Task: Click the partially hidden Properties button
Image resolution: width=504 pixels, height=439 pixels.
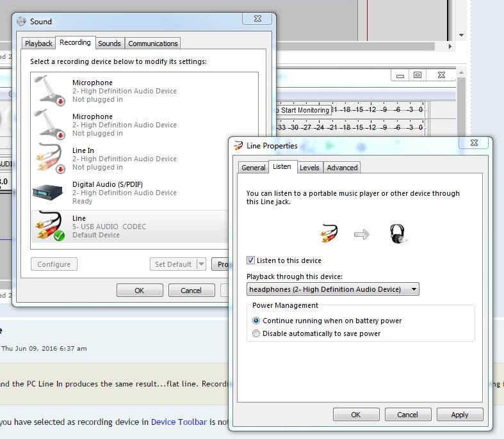Action: coord(220,264)
